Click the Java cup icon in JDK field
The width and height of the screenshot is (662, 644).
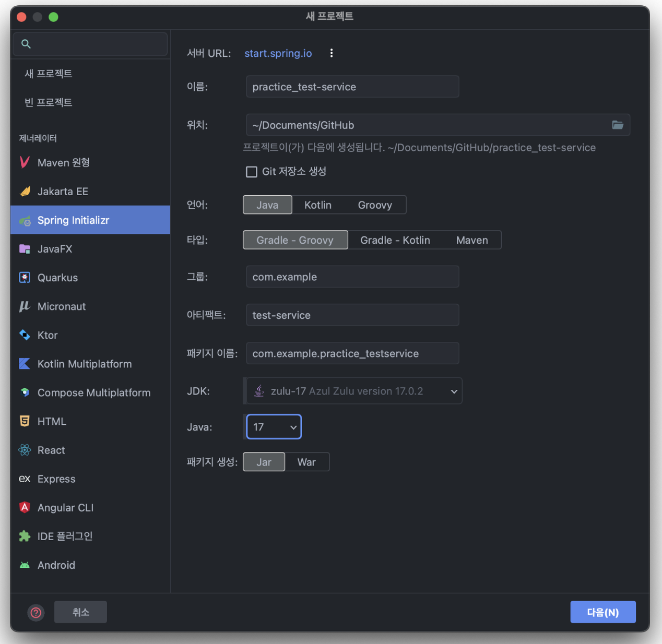[x=259, y=391]
